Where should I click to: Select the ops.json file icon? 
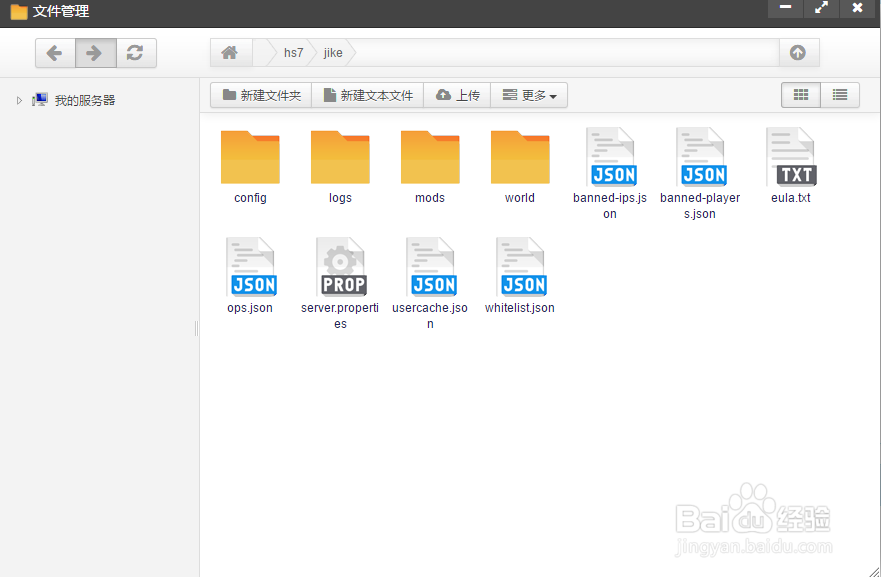coord(251,267)
